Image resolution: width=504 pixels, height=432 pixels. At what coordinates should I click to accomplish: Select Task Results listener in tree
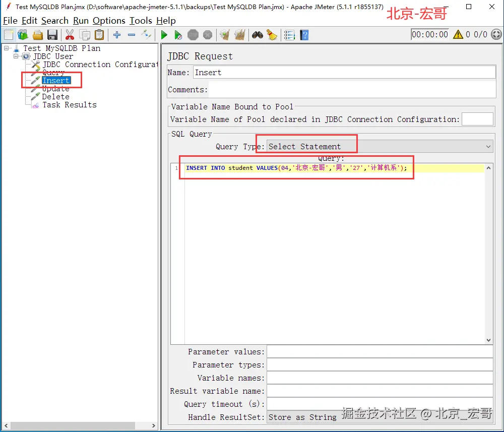tap(70, 105)
